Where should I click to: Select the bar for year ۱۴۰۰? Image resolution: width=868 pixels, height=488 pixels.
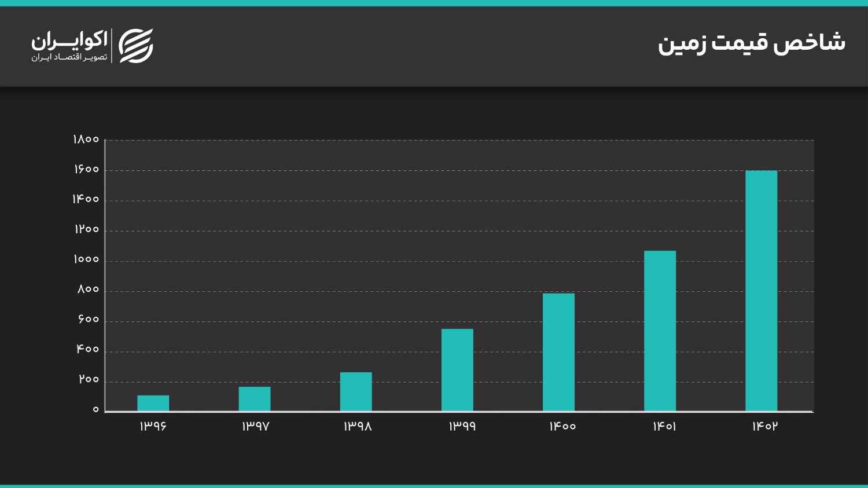tap(558, 352)
